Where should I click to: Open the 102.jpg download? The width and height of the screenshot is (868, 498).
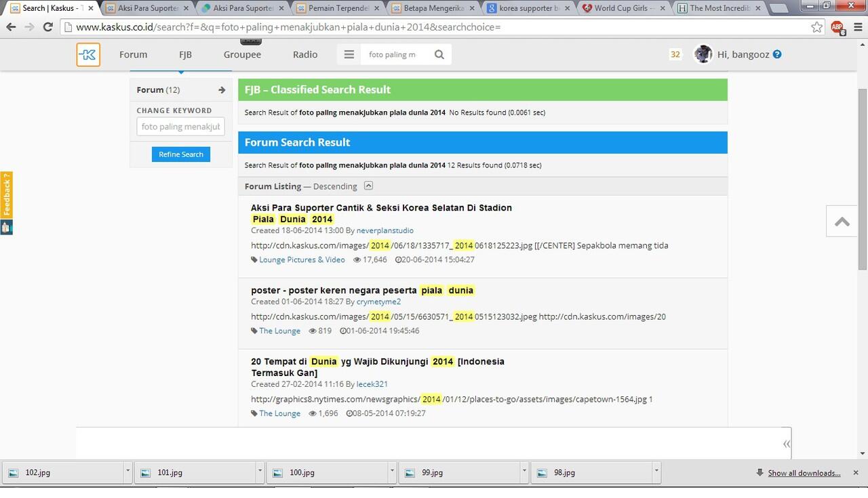point(64,473)
